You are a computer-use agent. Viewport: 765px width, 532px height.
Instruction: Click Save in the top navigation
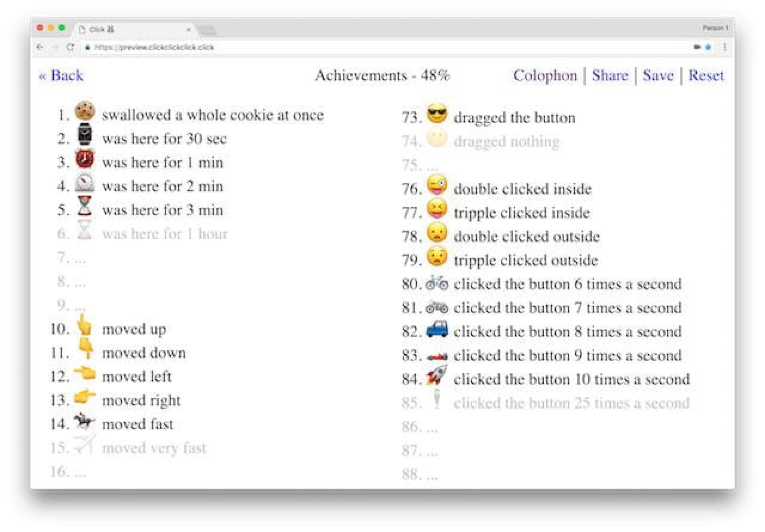(658, 76)
